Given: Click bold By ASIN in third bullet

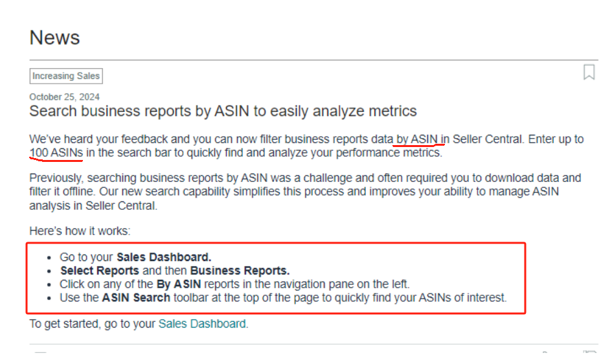Looking at the screenshot, I should [x=179, y=284].
